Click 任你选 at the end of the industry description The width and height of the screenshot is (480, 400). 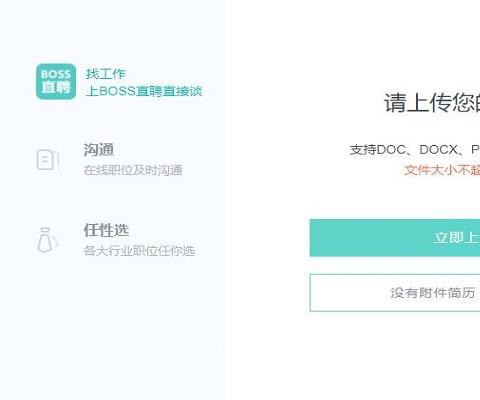point(176,251)
